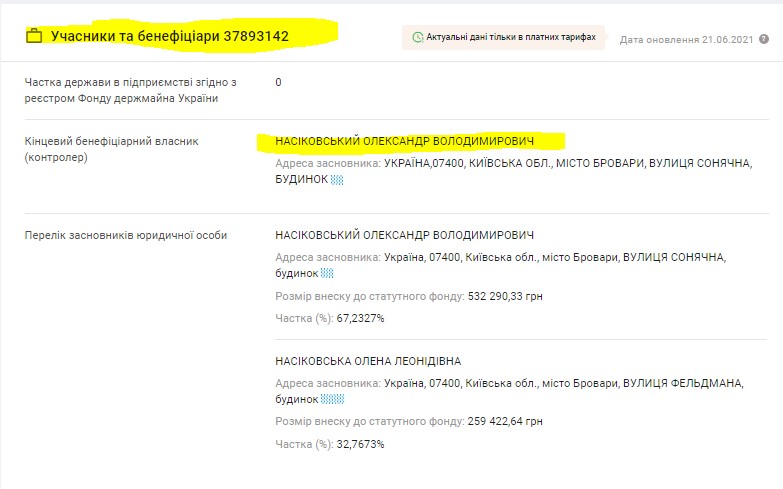Open founder НАСІКОВСЬКА ОЛЕНА ЛЕОНІДІВНА
This screenshot has height=489, width=783.
(368, 361)
